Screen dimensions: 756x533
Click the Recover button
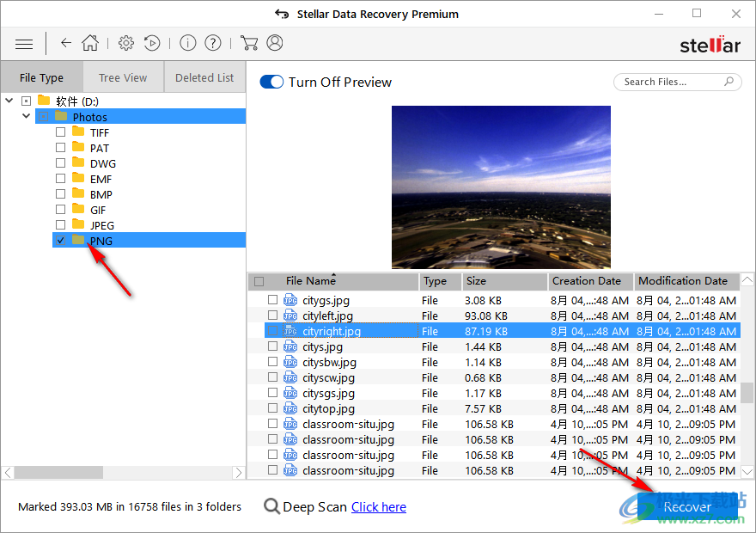point(687,506)
